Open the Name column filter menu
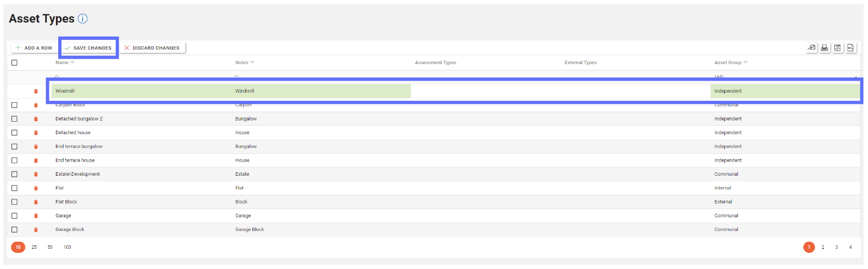 [x=72, y=62]
